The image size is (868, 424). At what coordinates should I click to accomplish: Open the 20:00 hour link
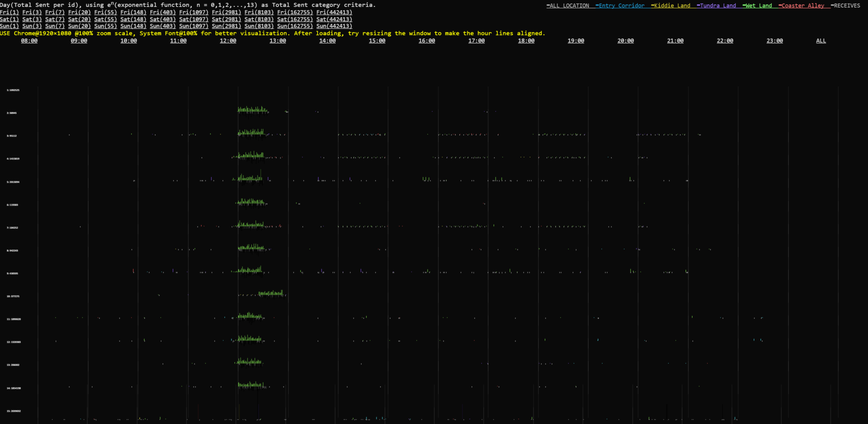pos(626,41)
